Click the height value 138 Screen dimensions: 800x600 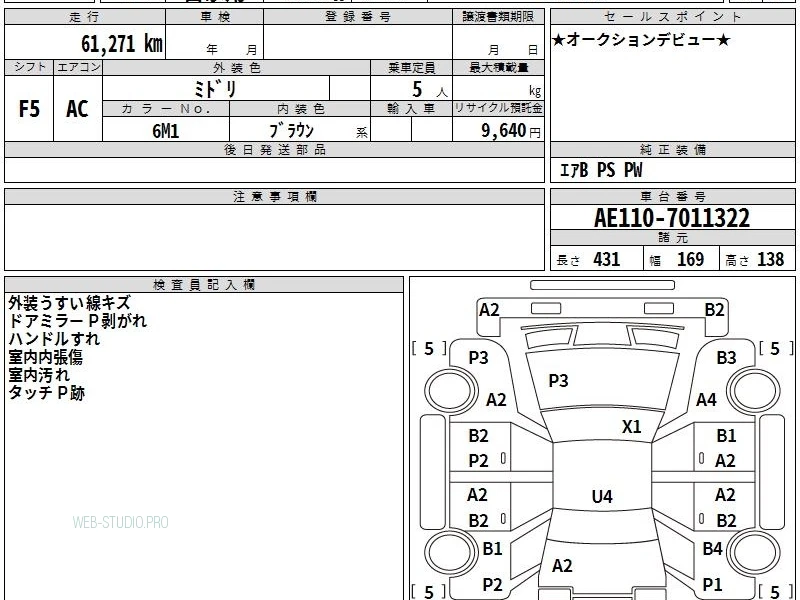click(x=770, y=259)
